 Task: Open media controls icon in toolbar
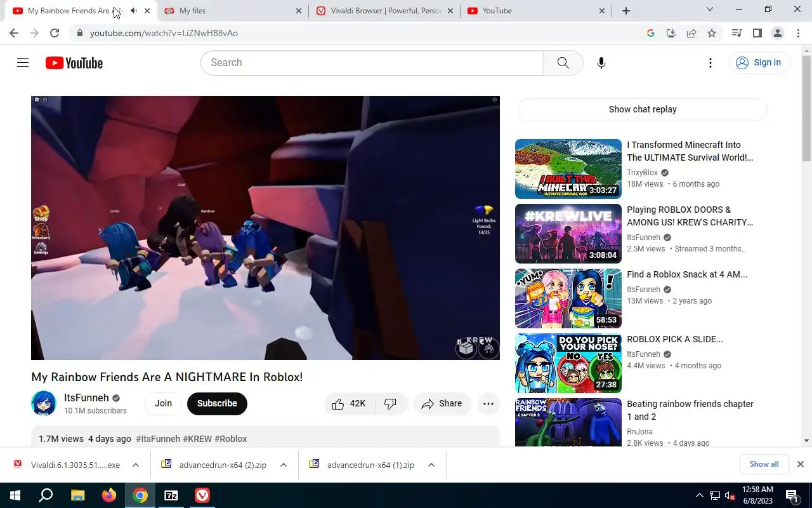[x=737, y=33]
